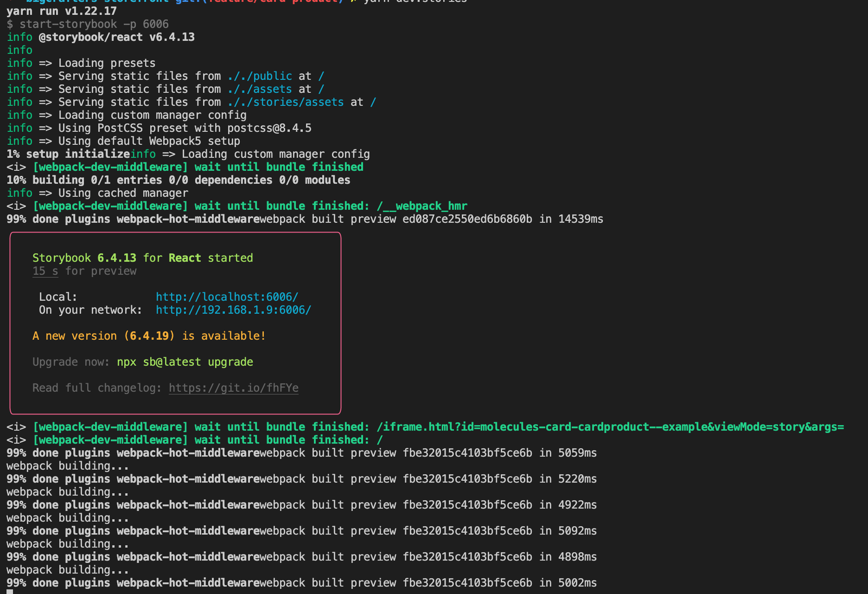Viewport: 868px width, 594px height.
Task: Click the 'Loading presets' line
Action: click(x=81, y=63)
